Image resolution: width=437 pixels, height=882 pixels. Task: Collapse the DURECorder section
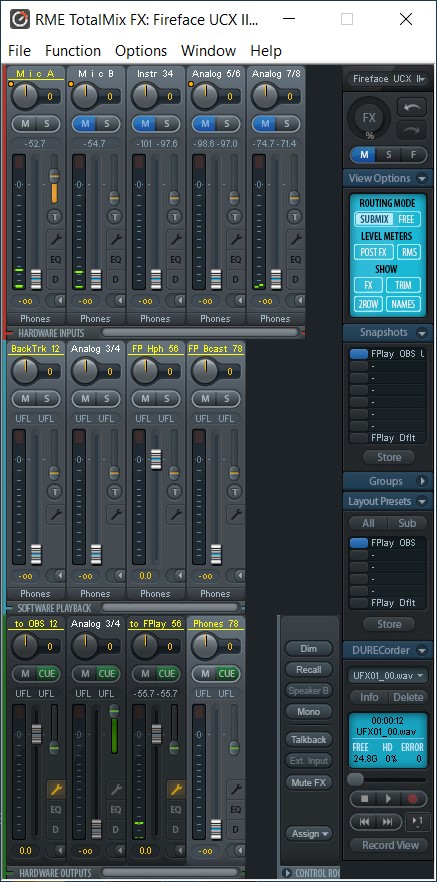tap(422, 650)
